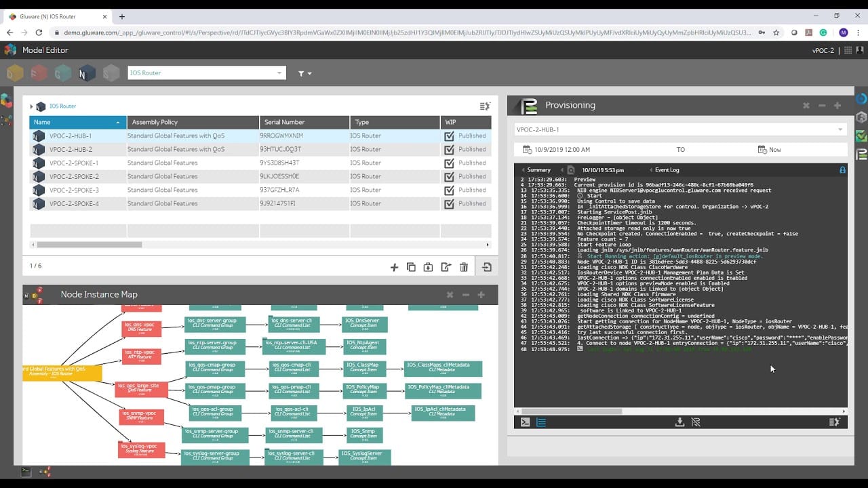Select the VPOC-2-SPOKE-3 row name
868x488 pixels.
coord(73,190)
